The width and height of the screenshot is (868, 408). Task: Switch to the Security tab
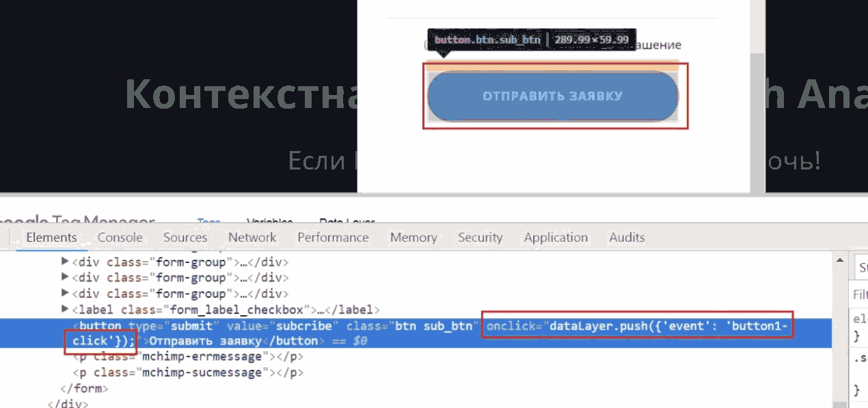(480, 238)
